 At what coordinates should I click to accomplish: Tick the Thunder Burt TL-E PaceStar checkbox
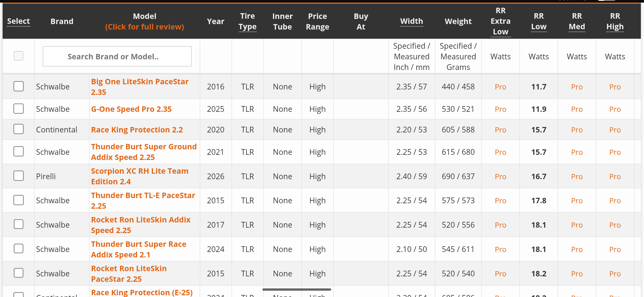tap(19, 200)
